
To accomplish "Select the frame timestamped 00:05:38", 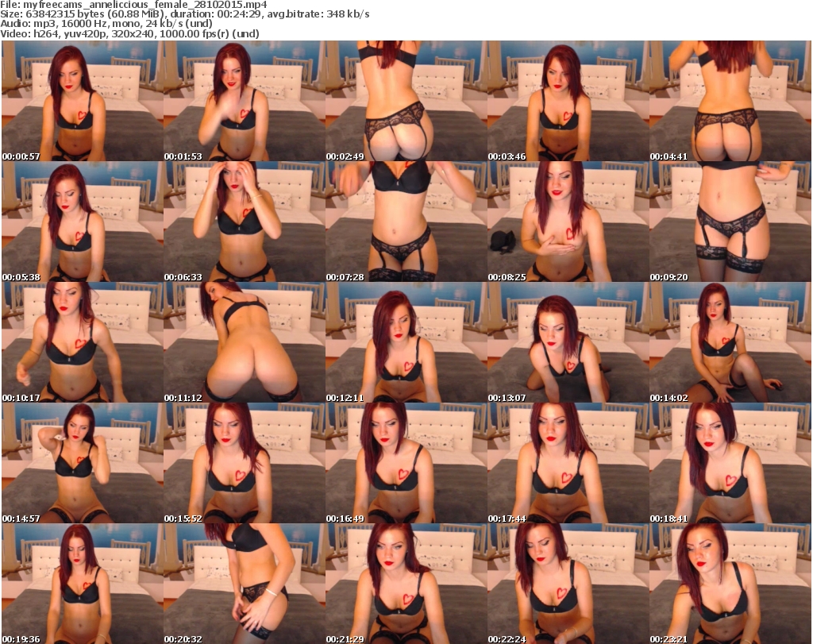I will (x=83, y=222).
